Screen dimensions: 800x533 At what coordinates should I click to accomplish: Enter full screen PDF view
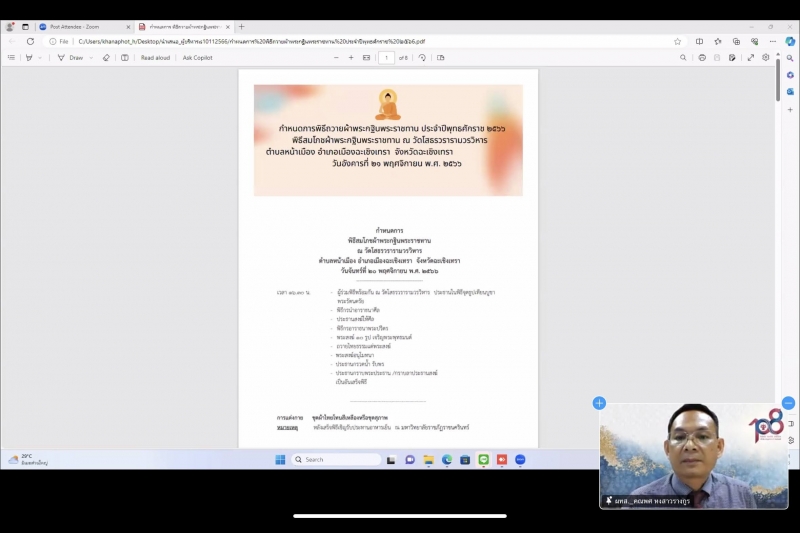tap(750, 58)
